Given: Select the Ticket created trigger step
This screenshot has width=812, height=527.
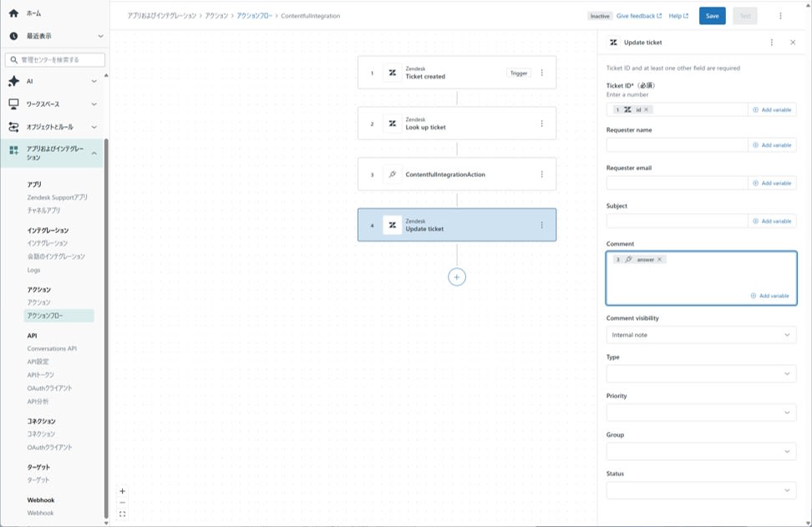Looking at the screenshot, I should (x=457, y=73).
